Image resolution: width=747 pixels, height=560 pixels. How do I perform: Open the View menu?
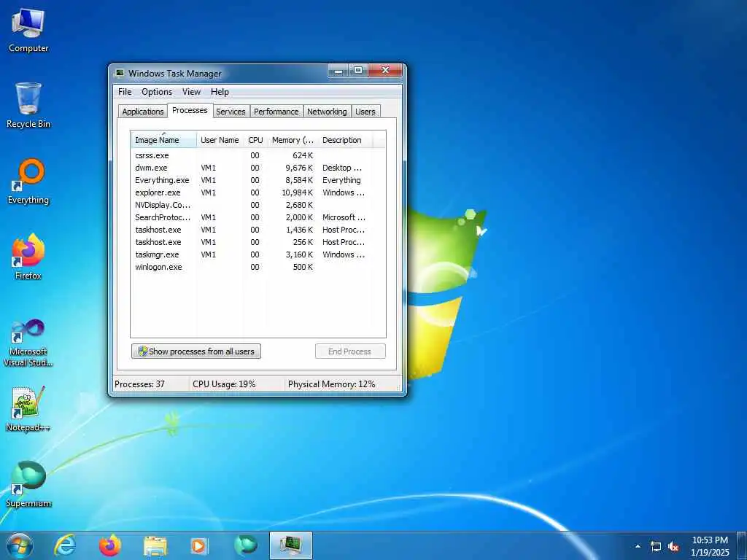(x=191, y=92)
